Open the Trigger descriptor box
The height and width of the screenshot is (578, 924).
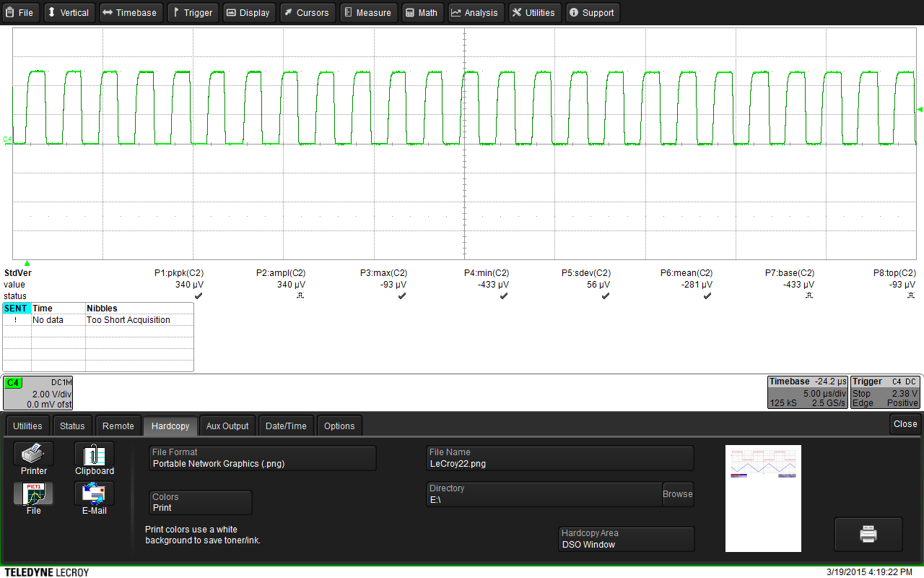pos(885,392)
